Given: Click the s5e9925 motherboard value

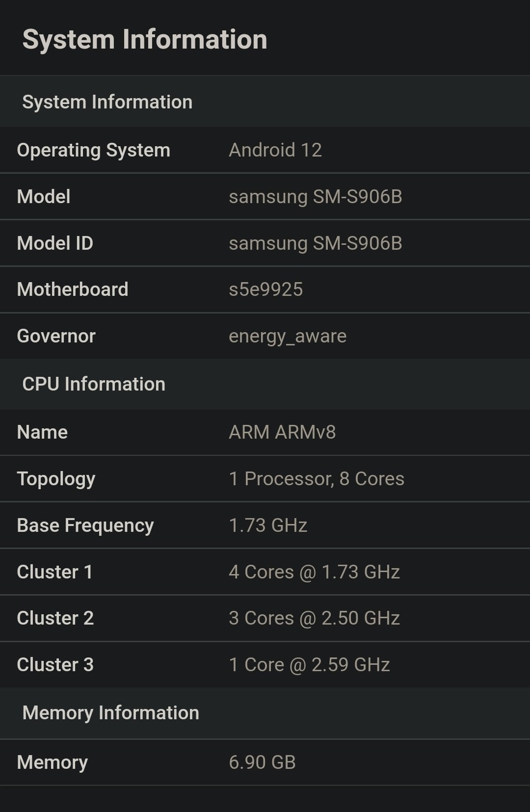Looking at the screenshot, I should tap(265, 289).
